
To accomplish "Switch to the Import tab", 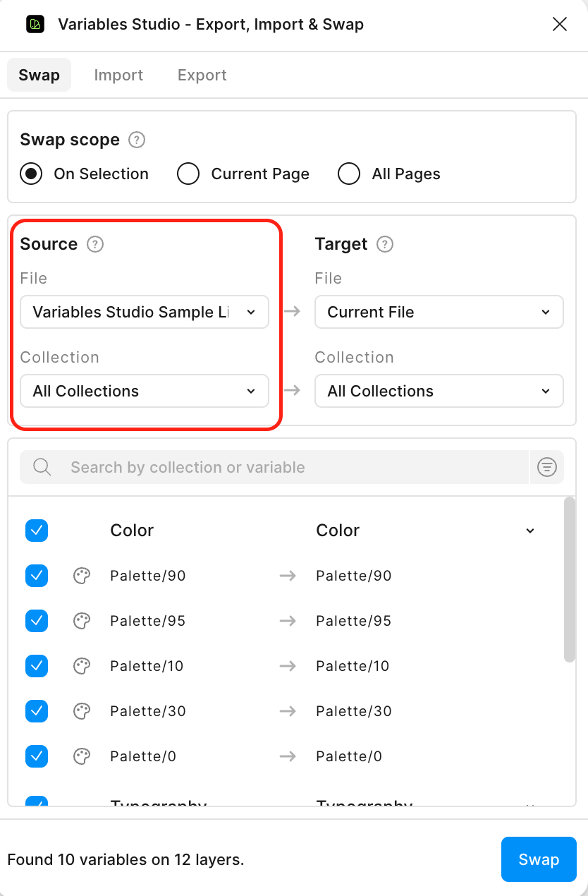I will (x=118, y=75).
